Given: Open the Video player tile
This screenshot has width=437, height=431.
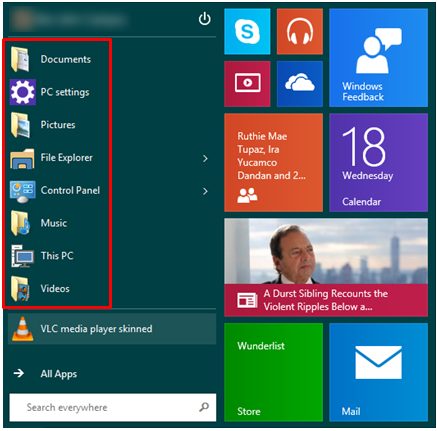Looking at the screenshot, I should point(247,84).
